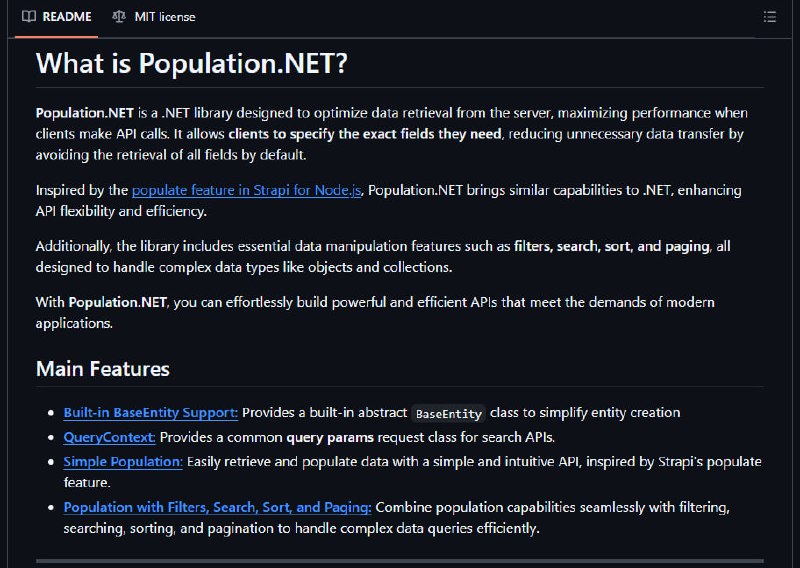Open the Simple Population link
The height and width of the screenshot is (568, 800).
pos(123,461)
